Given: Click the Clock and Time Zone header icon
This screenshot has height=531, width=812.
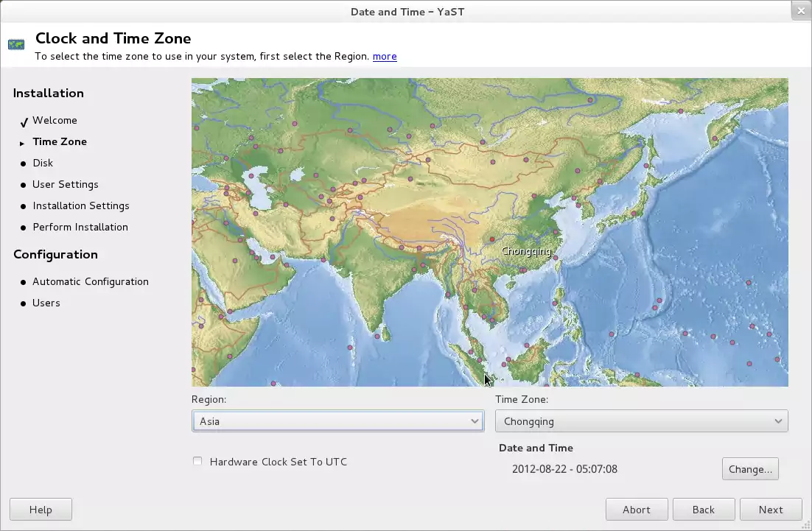Looking at the screenshot, I should pos(16,45).
